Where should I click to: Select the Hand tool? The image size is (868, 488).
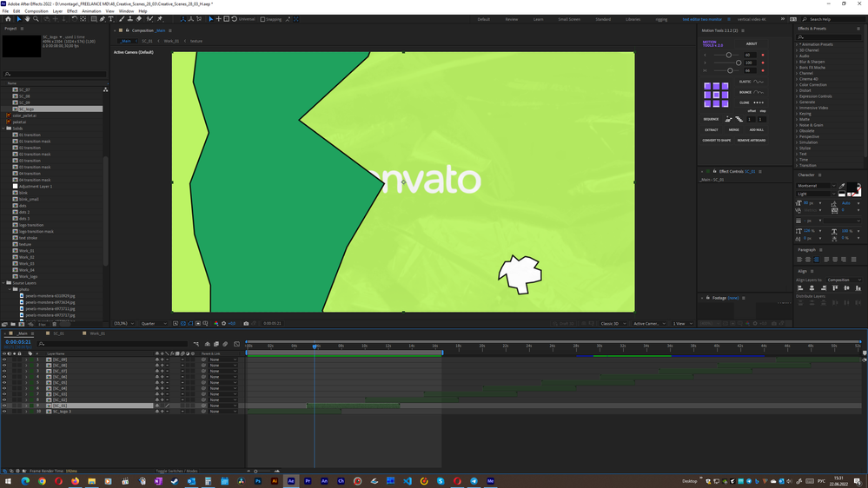point(27,19)
